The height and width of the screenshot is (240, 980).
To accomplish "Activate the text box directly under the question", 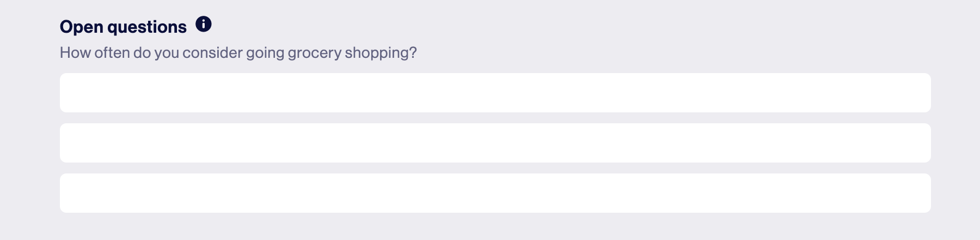I will pyautogui.click(x=495, y=93).
